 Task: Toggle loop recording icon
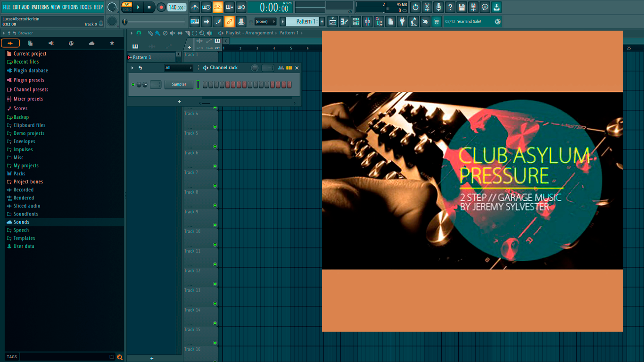pos(241,7)
